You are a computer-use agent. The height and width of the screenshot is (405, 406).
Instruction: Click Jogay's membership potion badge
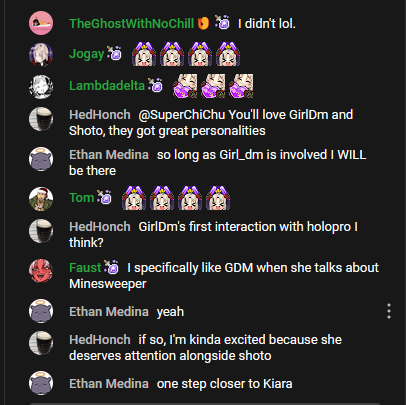114,53
